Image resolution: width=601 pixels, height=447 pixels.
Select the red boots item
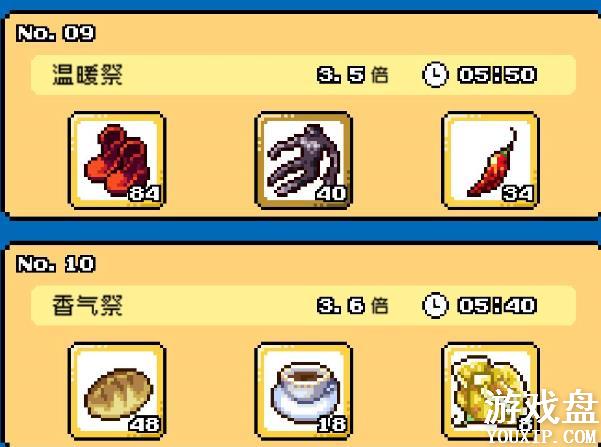coord(117,160)
